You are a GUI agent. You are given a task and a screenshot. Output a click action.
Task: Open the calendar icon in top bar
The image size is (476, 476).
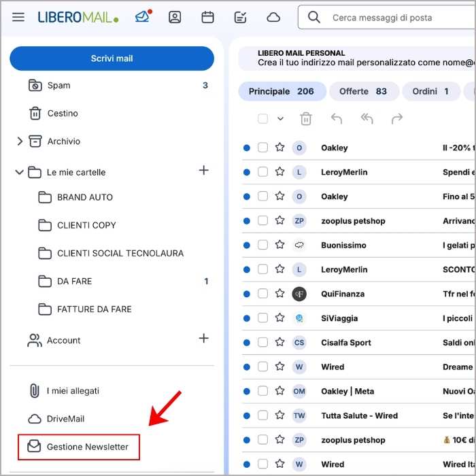pos(207,17)
